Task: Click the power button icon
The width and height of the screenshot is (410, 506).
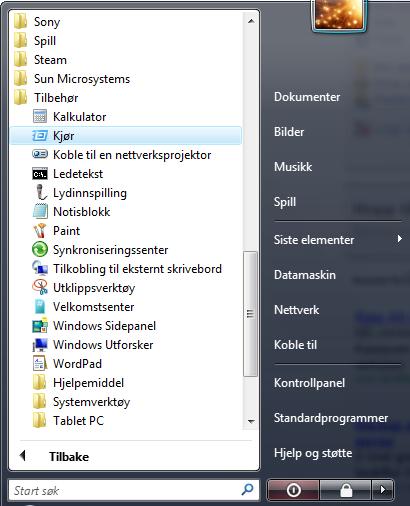Action: coord(293,490)
